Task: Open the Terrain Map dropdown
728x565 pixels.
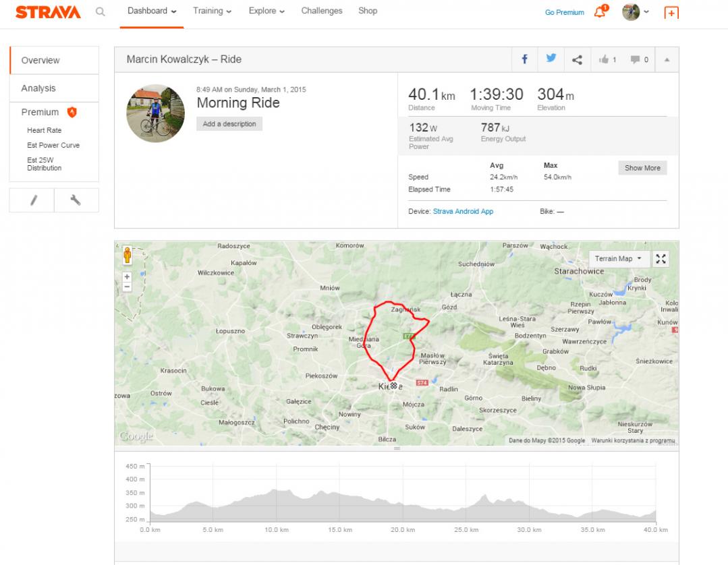Action: (x=618, y=259)
